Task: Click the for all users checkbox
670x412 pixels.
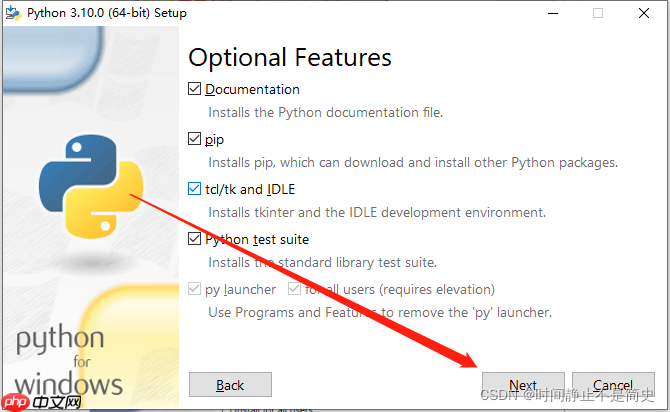Action: (295, 289)
